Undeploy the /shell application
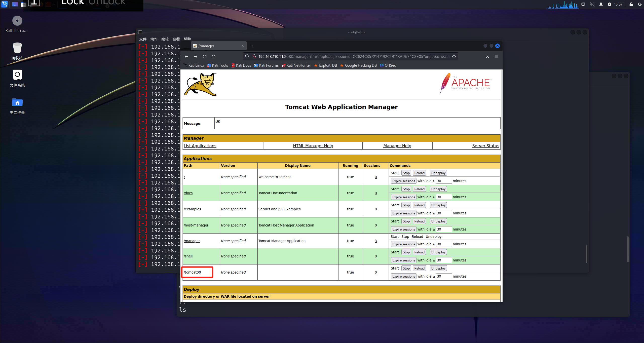 [438, 252]
